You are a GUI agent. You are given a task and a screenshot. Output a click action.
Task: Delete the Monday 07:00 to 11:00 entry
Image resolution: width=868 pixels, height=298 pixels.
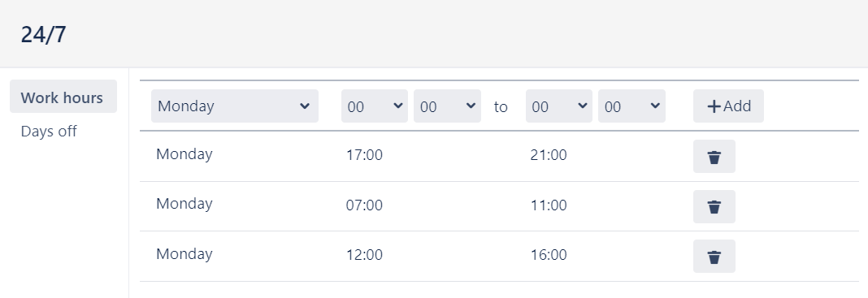click(714, 207)
